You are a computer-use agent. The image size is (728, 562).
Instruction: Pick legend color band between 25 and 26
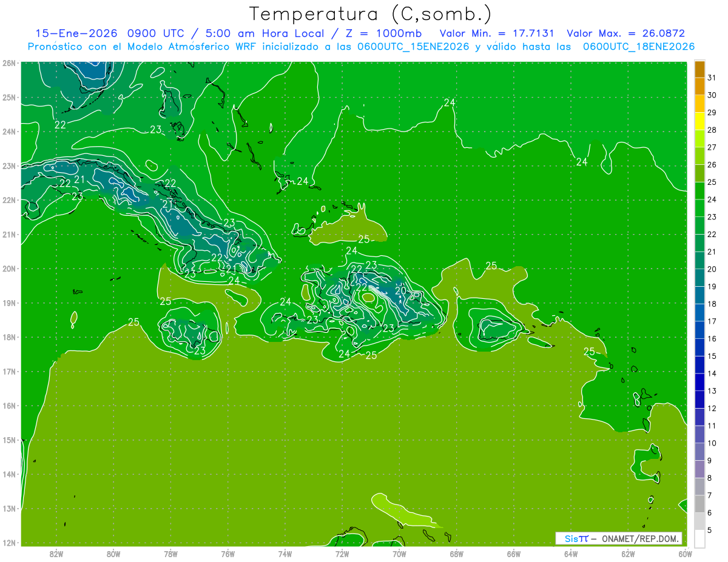(699, 173)
